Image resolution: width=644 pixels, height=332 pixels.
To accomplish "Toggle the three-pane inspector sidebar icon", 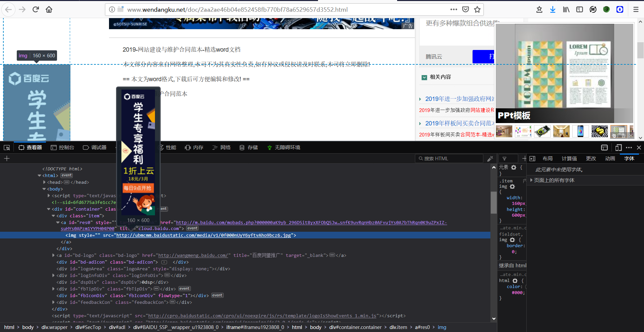I will (x=532, y=159).
